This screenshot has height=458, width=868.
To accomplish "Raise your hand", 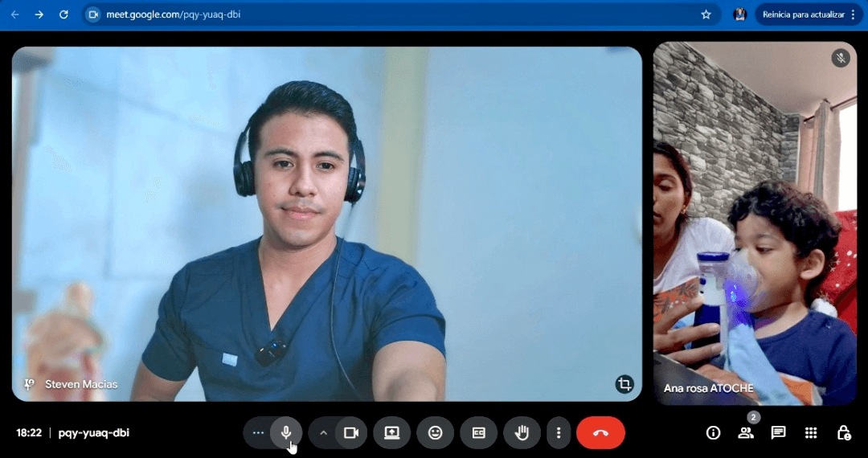I will click(x=522, y=433).
